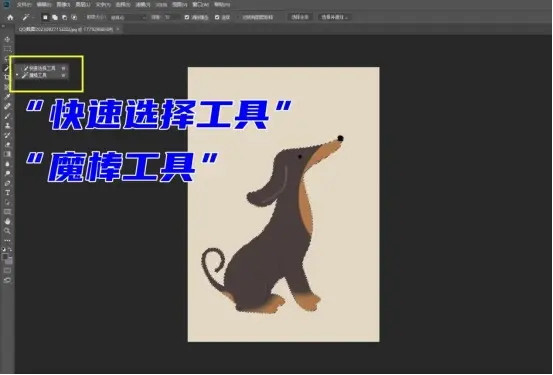The height and width of the screenshot is (375, 553).
Task: Select the Move tool
Action: pos(7,40)
